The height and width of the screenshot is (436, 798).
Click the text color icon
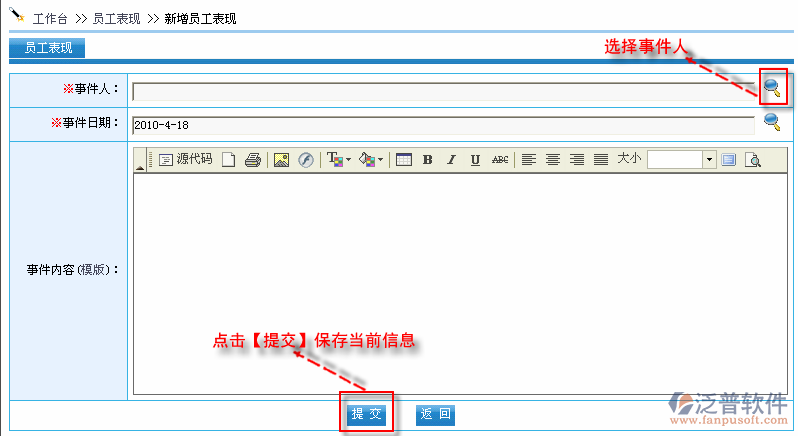tap(335, 160)
